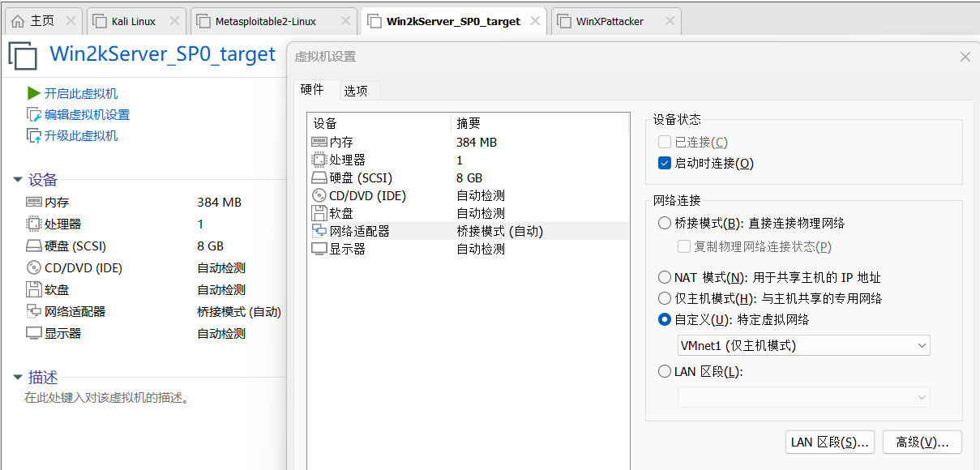Viewport: 980px width, 470px height.
Task: Select the LAN 区段(L) radio button
Action: (665, 372)
